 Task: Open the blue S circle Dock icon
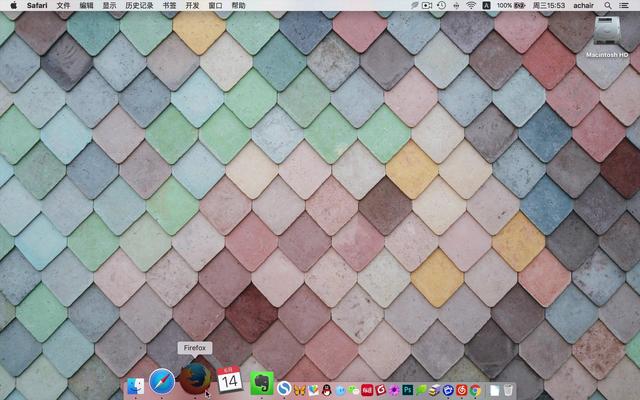284,389
